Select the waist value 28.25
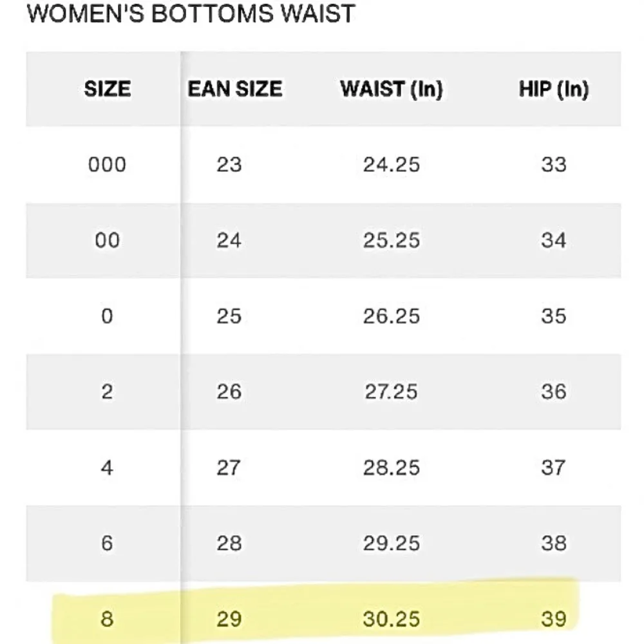This screenshot has height=644, width=644. pyautogui.click(x=392, y=468)
